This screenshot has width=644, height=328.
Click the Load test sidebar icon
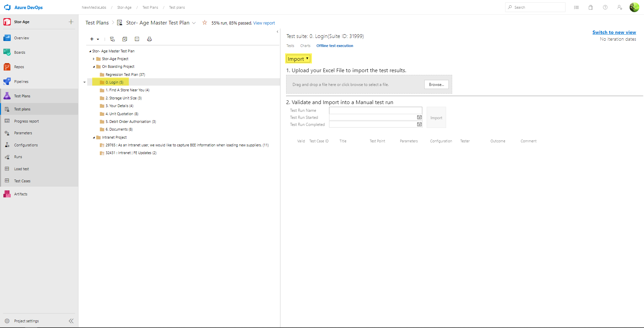(x=7, y=169)
